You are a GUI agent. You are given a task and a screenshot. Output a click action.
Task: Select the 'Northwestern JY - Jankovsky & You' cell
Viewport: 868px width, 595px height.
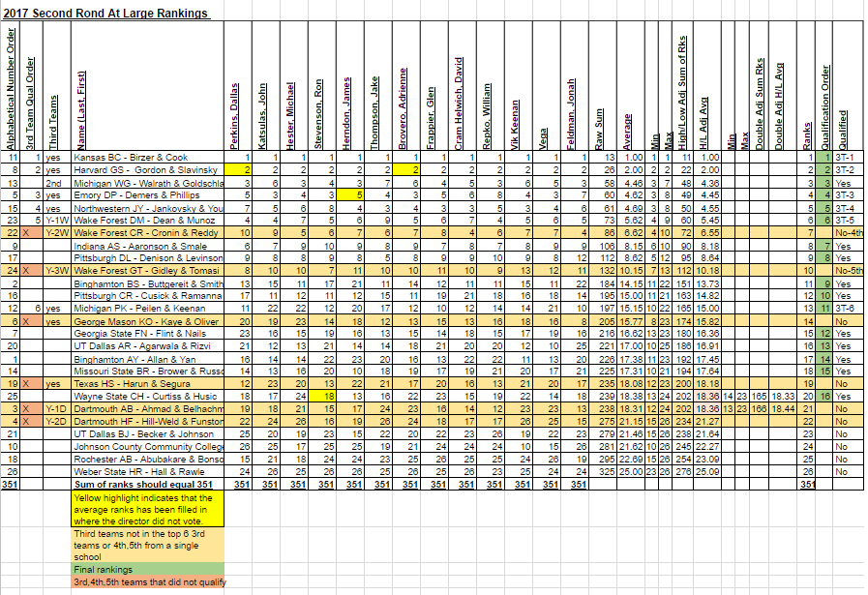[147, 208]
